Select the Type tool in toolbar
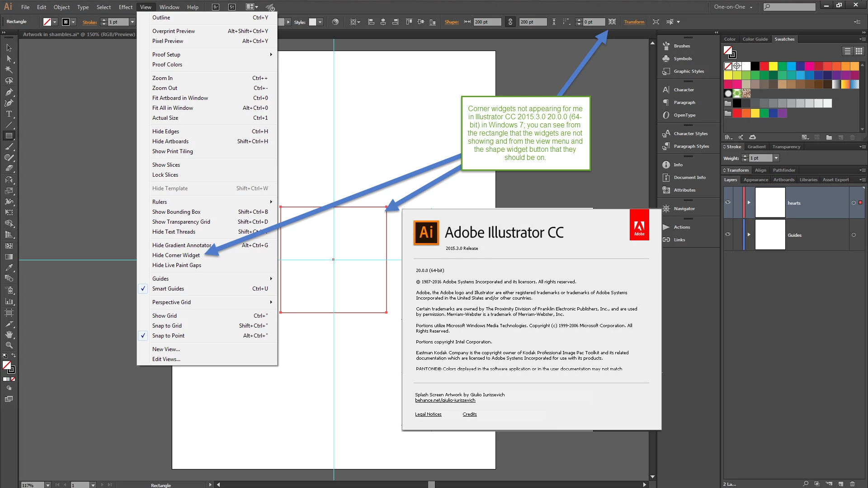 9,114
